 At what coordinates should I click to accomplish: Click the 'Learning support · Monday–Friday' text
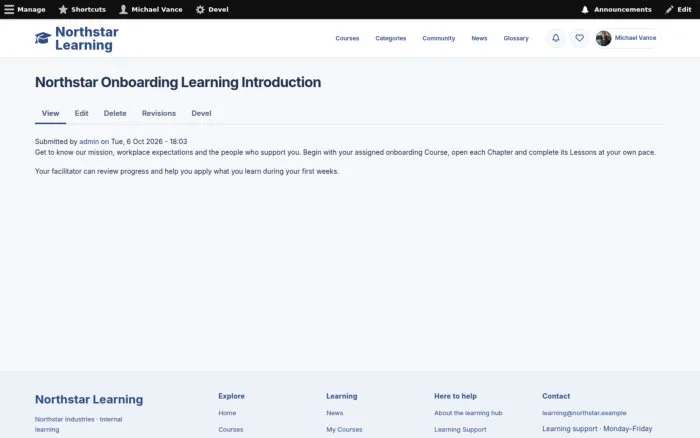tap(597, 429)
